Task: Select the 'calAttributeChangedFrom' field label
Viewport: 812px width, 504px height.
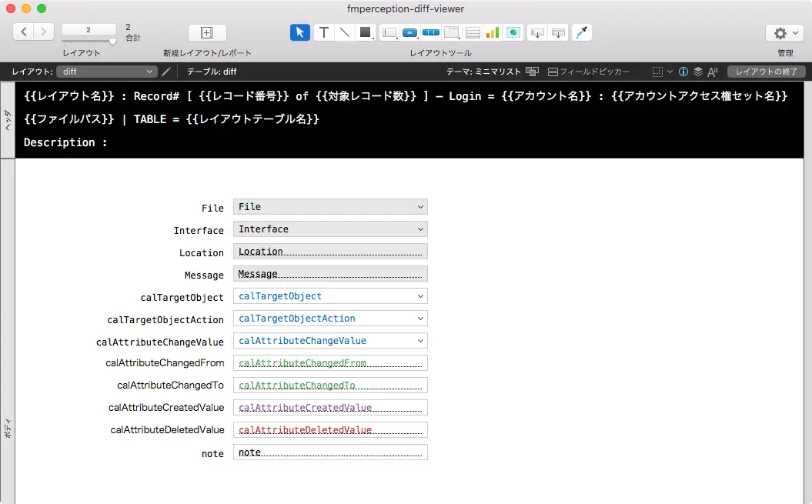Action: point(165,362)
